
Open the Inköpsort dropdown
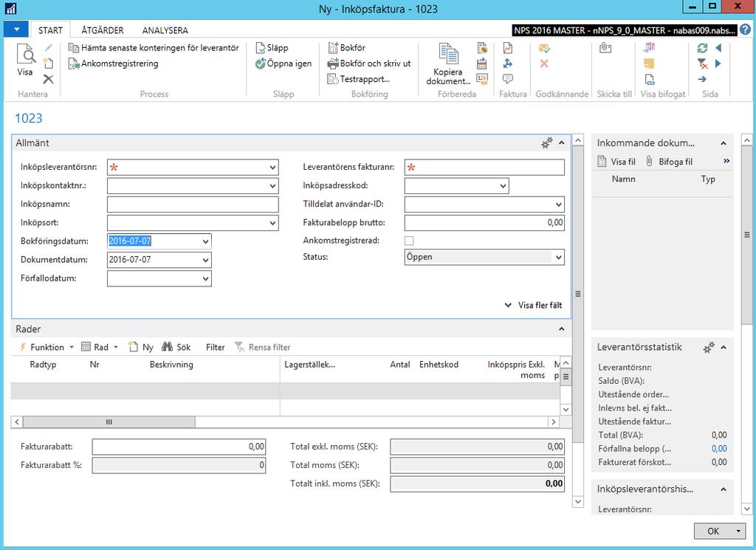tap(273, 223)
